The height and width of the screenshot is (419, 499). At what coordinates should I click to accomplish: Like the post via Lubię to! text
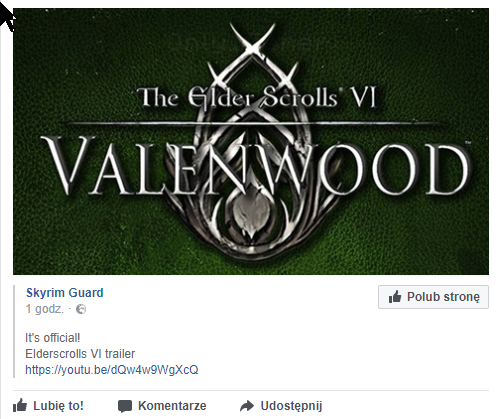click(x=58, y=406)
